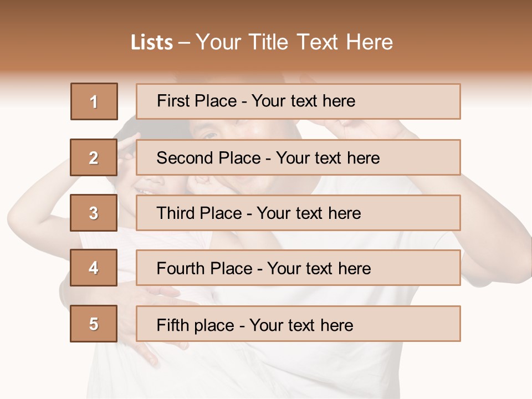The width and height of the screenshot is (532, 399).
Task: Click the man's eye in background photo
Action: 209,134
